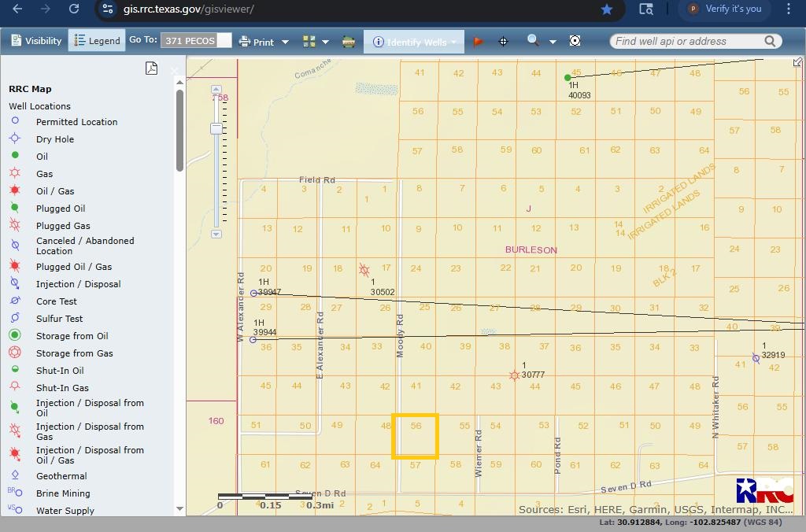Screen dimensions: 806x532
Task: Click the BURLESON survey label on map
Action: pyautogui.click(x=531, y=249)
